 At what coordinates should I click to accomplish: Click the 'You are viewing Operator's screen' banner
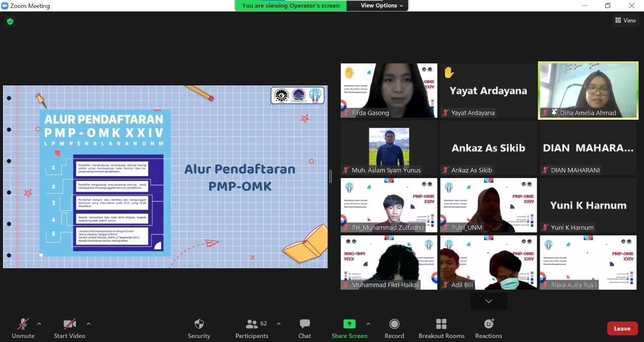pyautogui.click(x=291, y=6)
